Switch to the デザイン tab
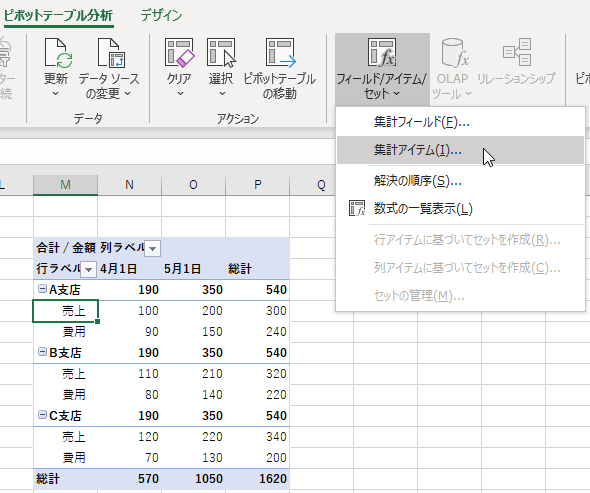Viewport: 590px width, 493px height. 161,15
